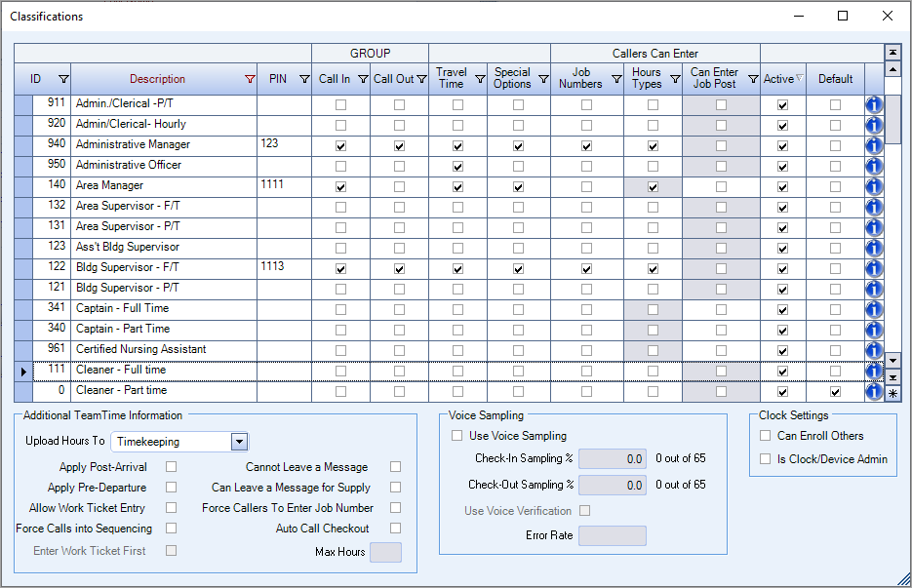Check Call In for Admin./Clerical- Hourly
Viewport: 912px width, 588px height.
(340, 124)
